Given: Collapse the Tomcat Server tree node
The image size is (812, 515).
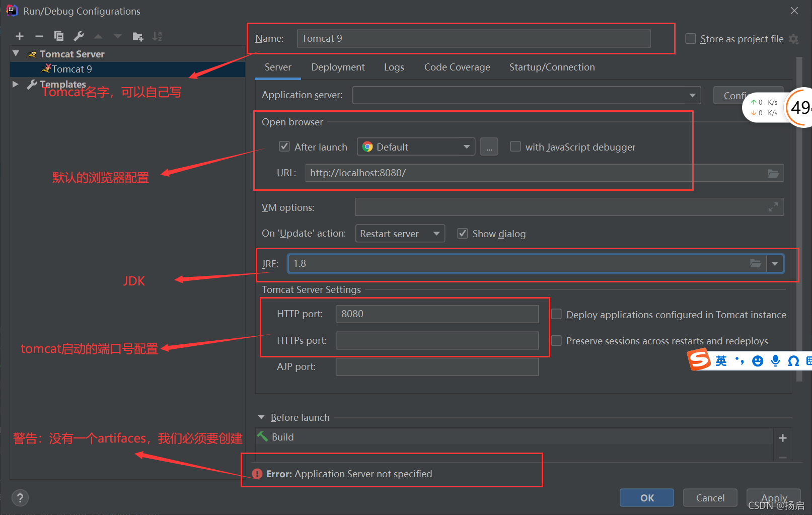Looking at the screenshot, I should pos(16,53).
